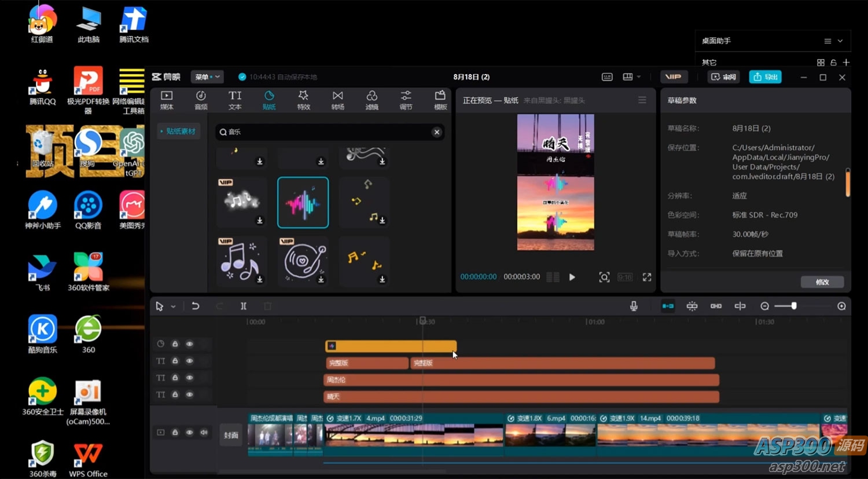Click the split clip tool icon
Image resolution: width=868 pixels, height=479 pixels.
[244, 306]
